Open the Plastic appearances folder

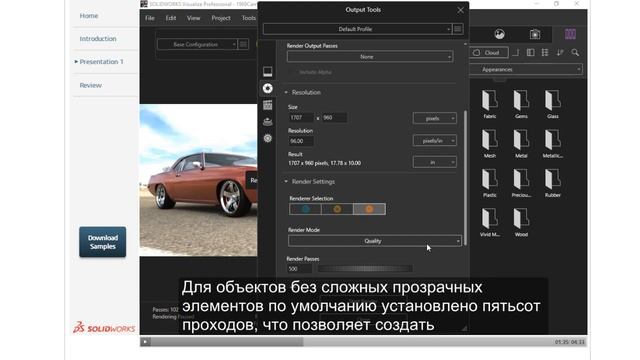(490, 183)
